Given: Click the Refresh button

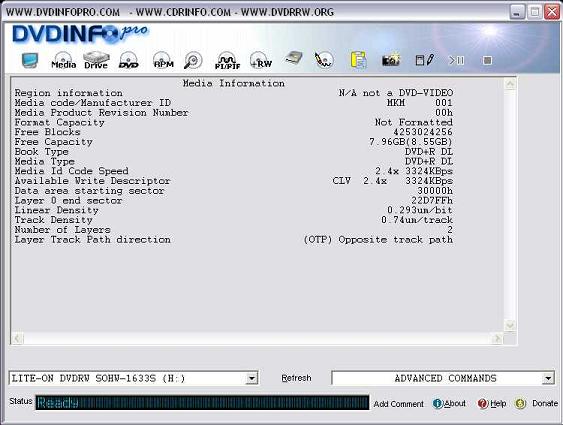Looking at the screenshot, I should 296,378.
